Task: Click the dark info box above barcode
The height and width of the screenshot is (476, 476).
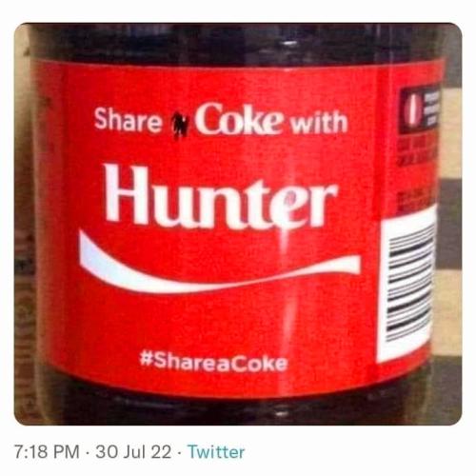Action: pyautogui.click(x=421, y=111)
